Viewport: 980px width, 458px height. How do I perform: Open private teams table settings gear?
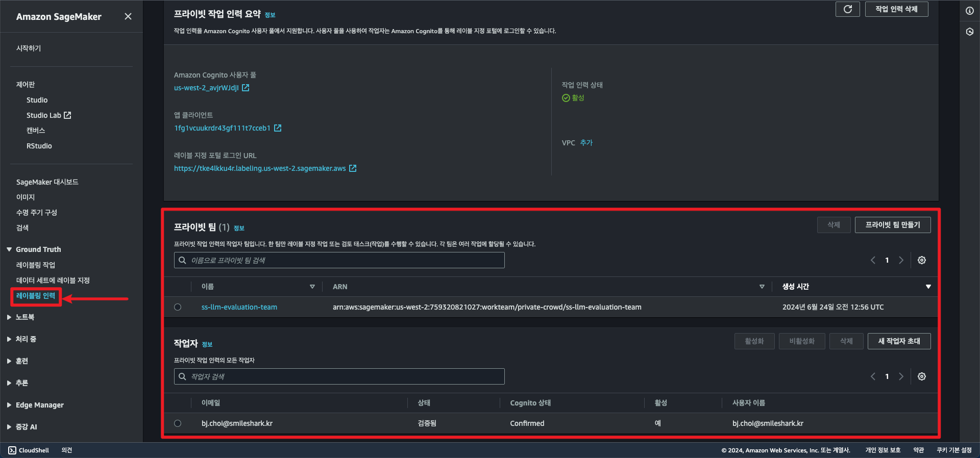[x=922, y=260]
